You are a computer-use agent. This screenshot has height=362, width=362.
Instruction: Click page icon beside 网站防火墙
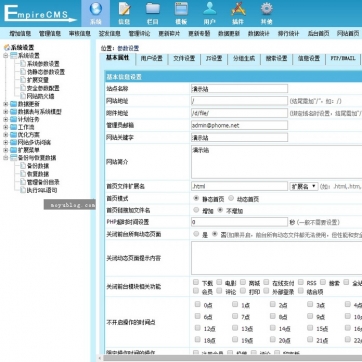[23, 96]
